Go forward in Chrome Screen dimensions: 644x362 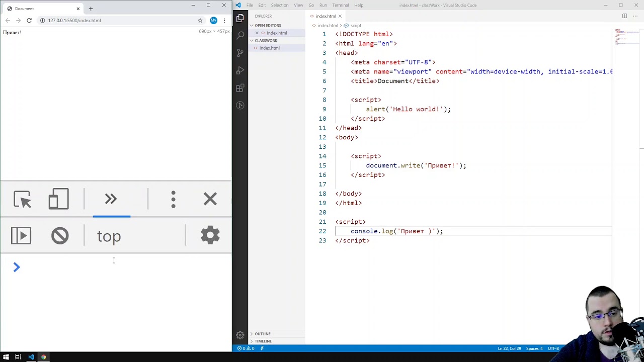18,21
